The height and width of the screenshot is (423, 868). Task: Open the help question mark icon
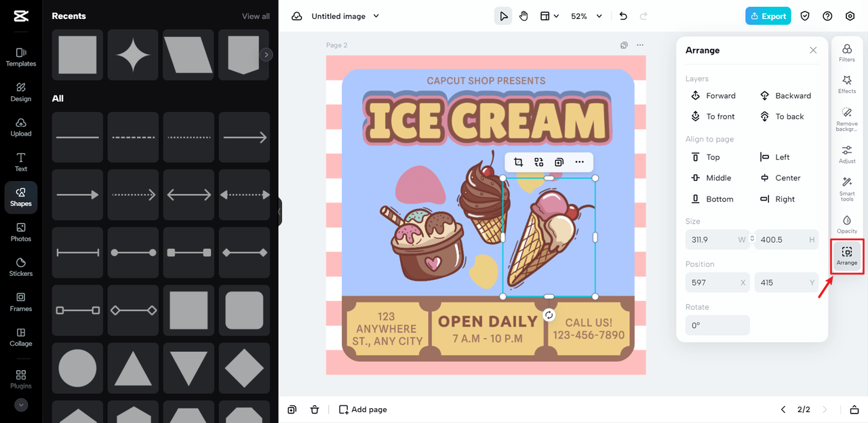pyautogui.click(x=827, y=16)
